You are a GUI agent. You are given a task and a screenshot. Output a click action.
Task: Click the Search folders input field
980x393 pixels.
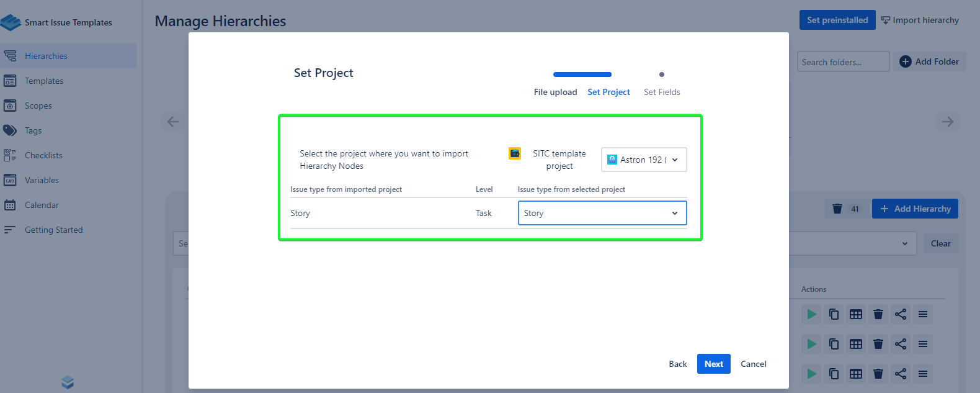coord(842,62)
